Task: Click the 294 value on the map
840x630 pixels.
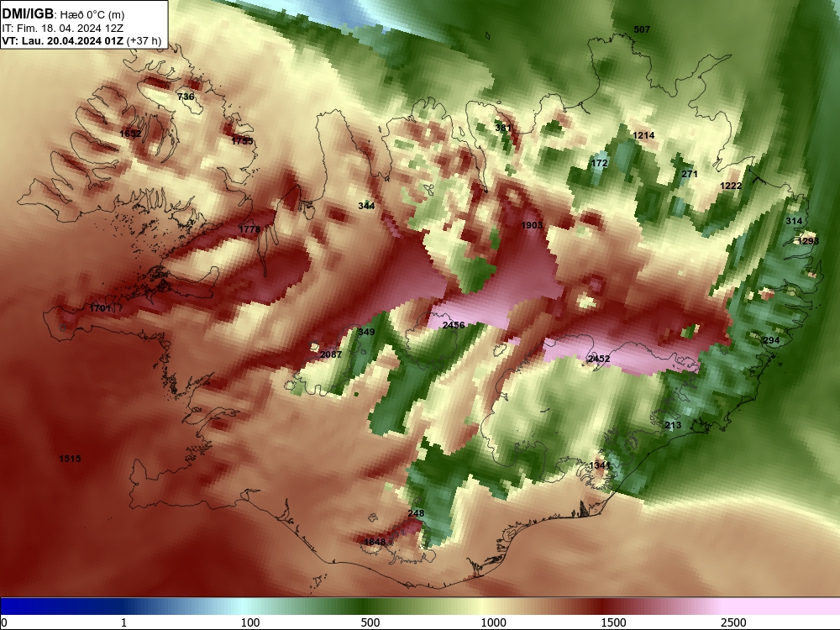Action: pos(771,340)
